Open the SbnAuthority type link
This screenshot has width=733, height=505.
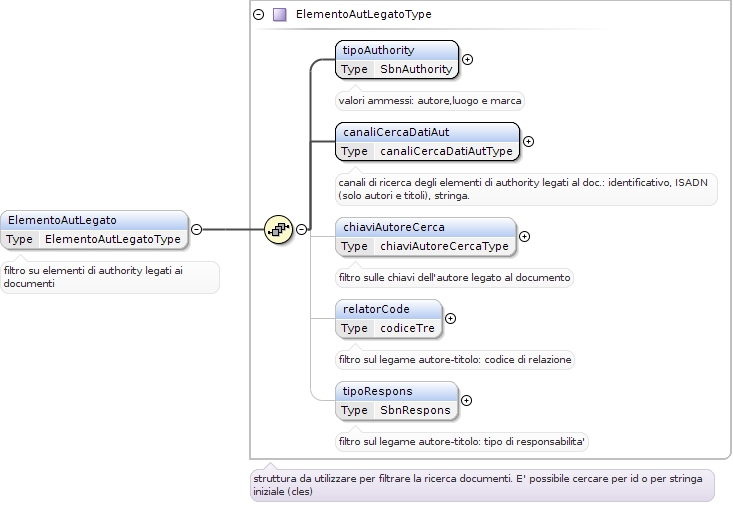point(416,69)
